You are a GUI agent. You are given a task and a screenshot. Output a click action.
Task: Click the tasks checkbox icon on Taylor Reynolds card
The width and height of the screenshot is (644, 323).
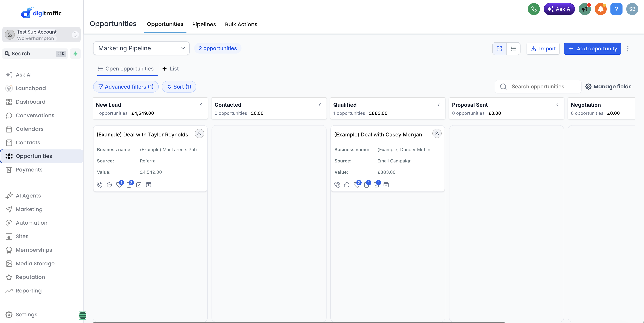coord(139,185)
